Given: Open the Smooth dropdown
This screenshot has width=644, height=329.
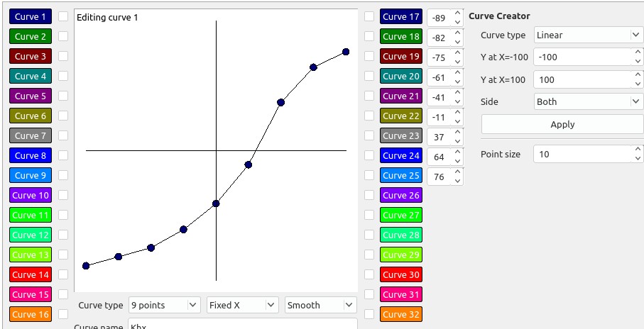Looking at the screenshot, I should [320, 305].
